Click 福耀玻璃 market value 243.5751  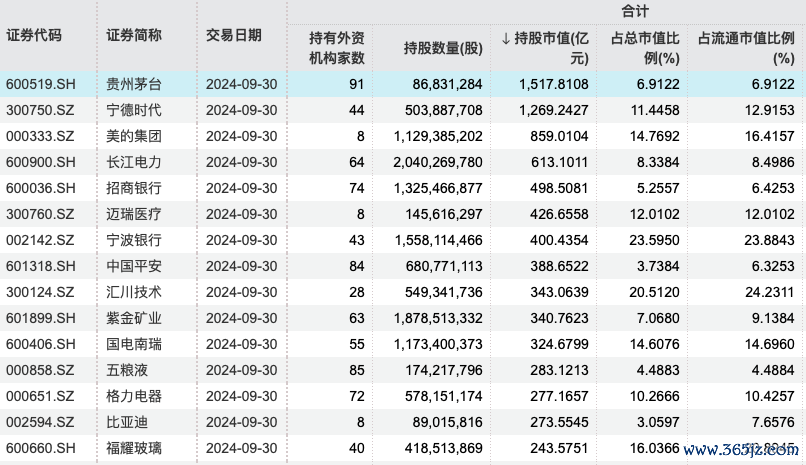point(559,448)
